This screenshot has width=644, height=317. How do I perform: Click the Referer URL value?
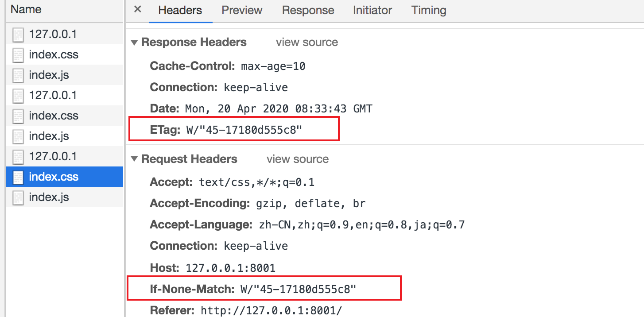pos(271,310)
